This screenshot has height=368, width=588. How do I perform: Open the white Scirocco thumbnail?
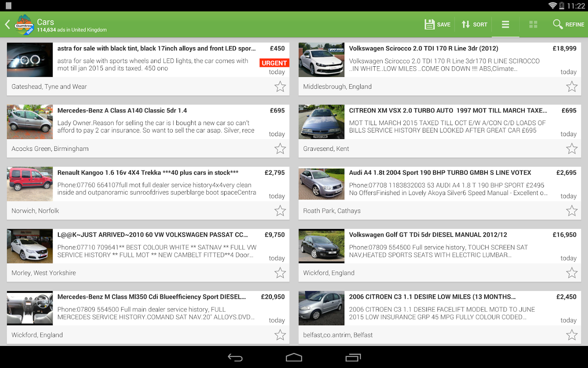[321, 60]
